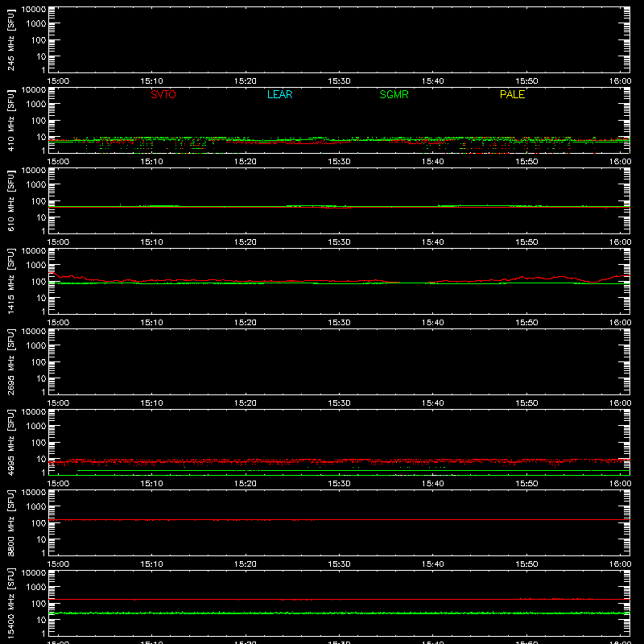Click 15:40 tick below the 1415 MHz panel
Viewport: 644px width, 644px height.
pyautogui.click(x=433, y=323)
